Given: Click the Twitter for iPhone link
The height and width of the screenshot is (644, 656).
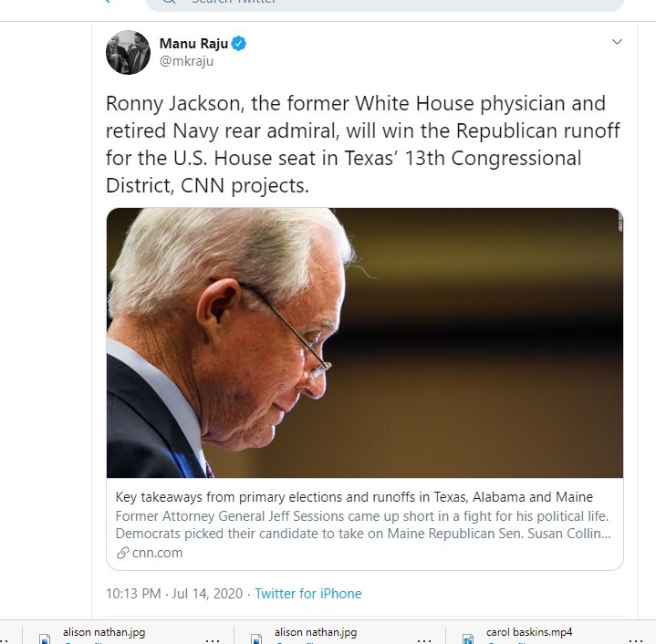Looking at the screenshot, I should tap(308, 594).
